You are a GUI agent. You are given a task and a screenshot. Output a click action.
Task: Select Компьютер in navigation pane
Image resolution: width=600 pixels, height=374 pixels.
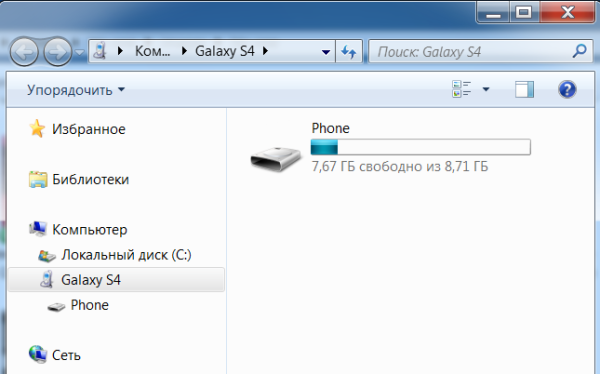pos(90,230)
